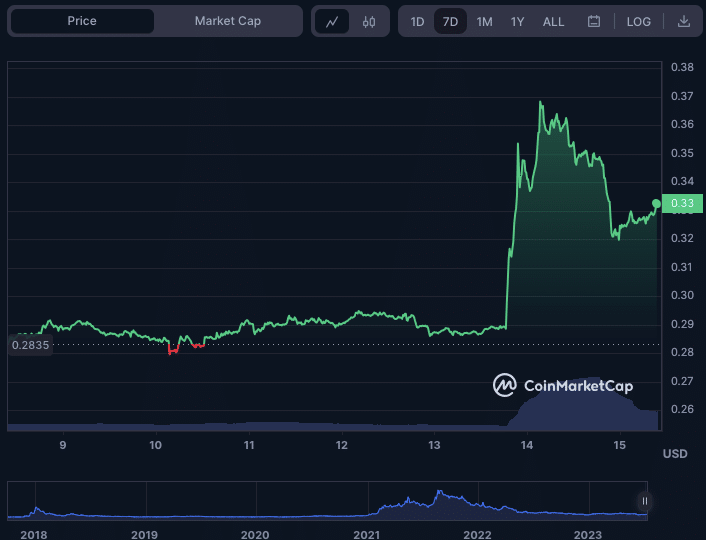Select the line chart view icon
Viewport: 706px width, 540px height.
click(x=332, y=21)
